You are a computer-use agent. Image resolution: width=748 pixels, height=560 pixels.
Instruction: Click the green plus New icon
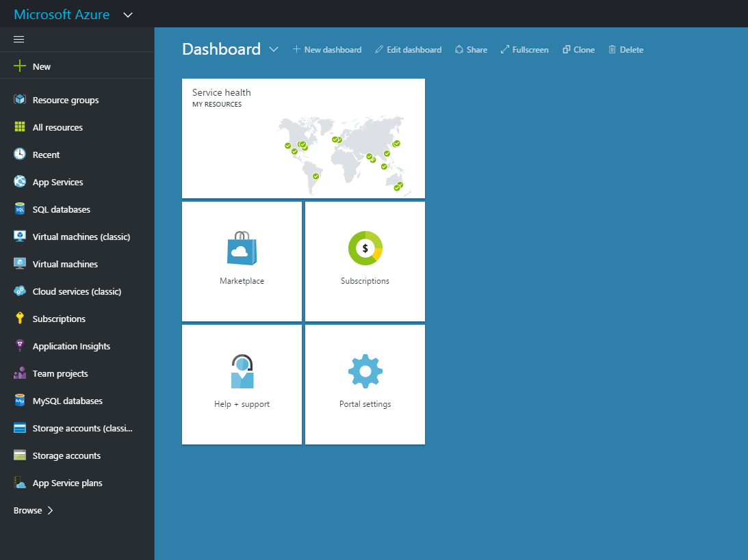20,66
